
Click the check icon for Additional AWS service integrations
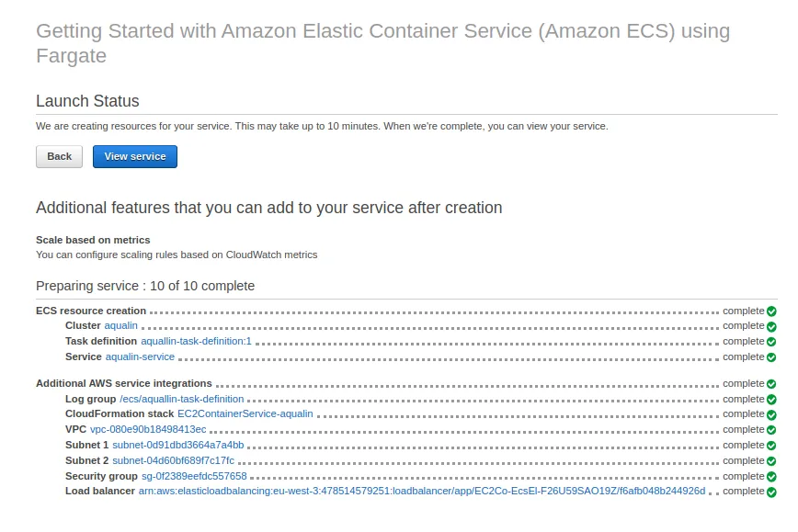(772, 384)
